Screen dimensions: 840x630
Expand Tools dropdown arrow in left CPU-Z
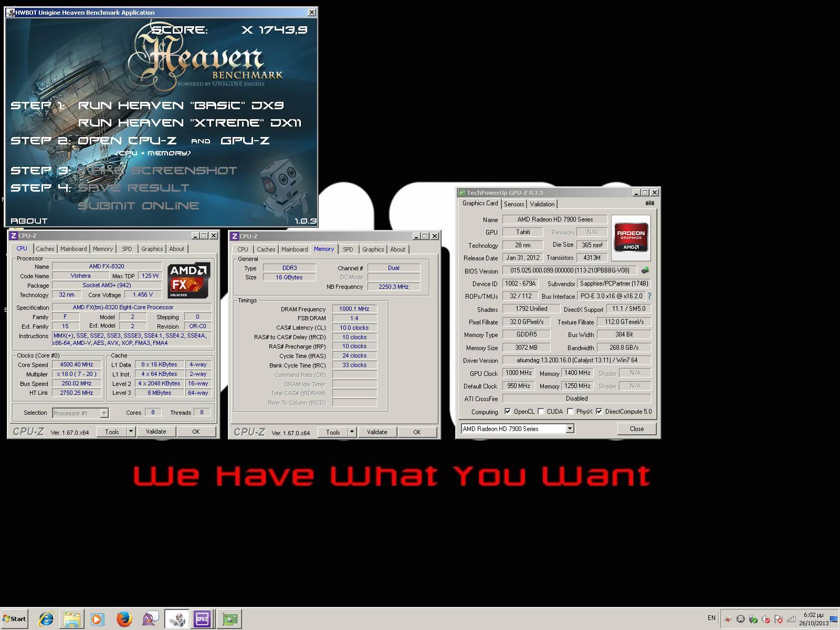coord(131,432)
